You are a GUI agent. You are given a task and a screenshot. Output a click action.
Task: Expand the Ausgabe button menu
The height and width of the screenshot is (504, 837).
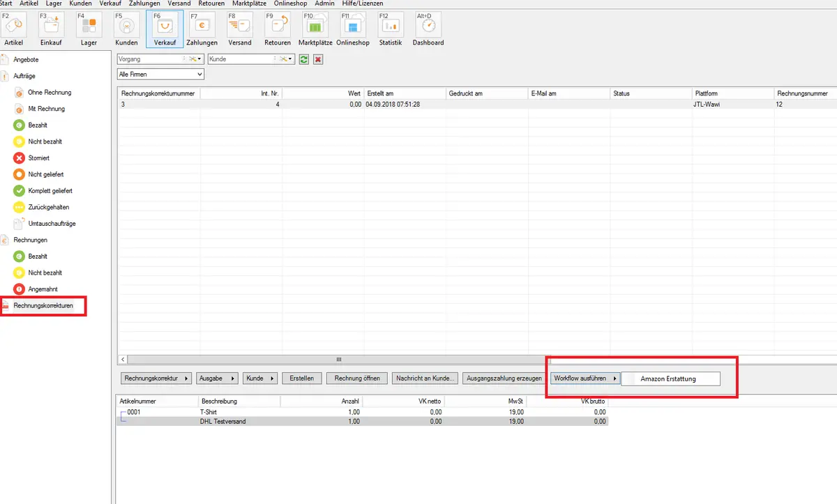(217, 378)
